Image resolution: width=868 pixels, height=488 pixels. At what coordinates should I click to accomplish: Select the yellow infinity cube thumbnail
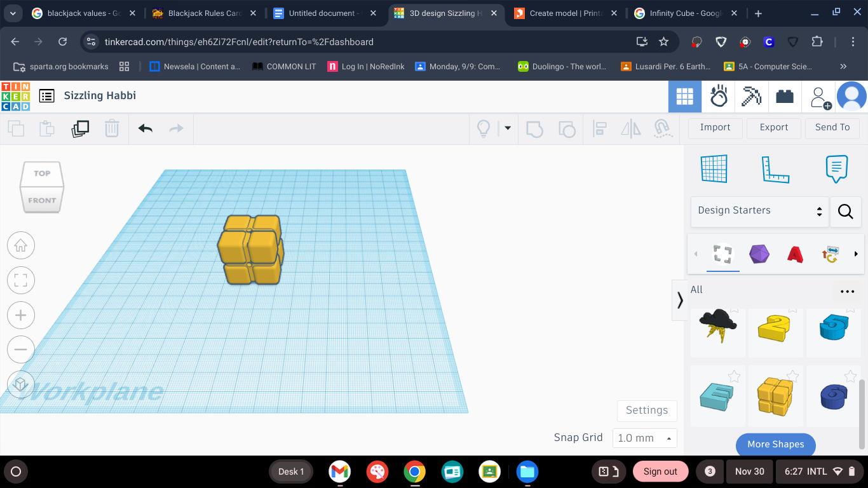tap(775, 396)
